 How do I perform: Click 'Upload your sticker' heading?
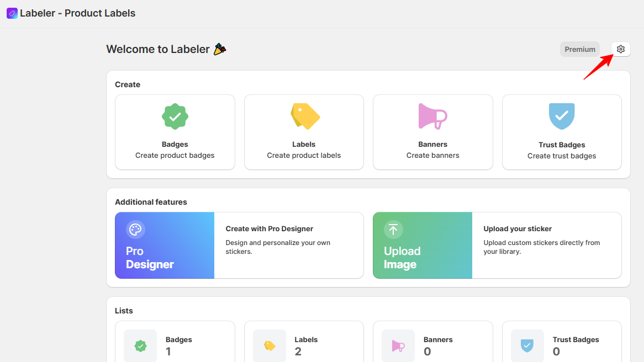[518, 228]
